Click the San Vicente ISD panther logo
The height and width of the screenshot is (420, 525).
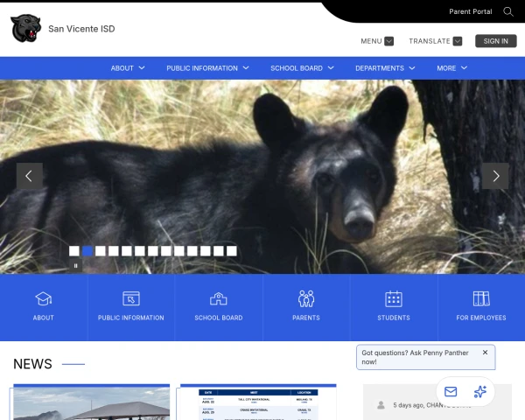[x=25, y=28]
